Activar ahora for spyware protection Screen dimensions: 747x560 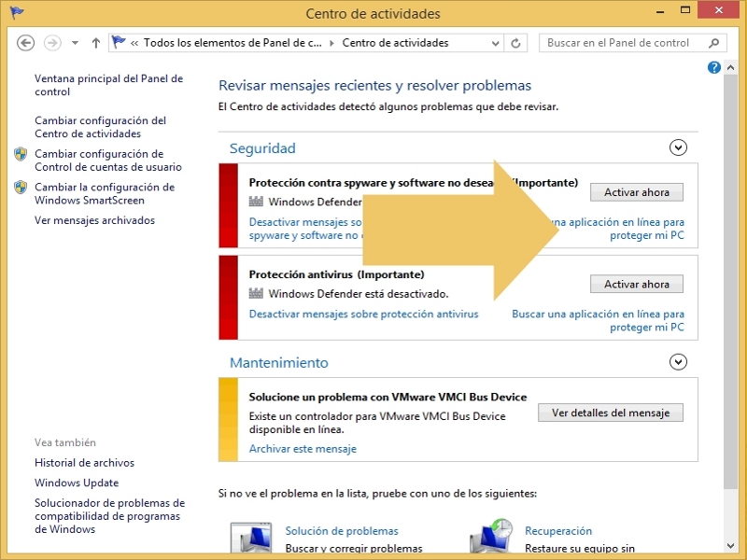click(637, 192)
